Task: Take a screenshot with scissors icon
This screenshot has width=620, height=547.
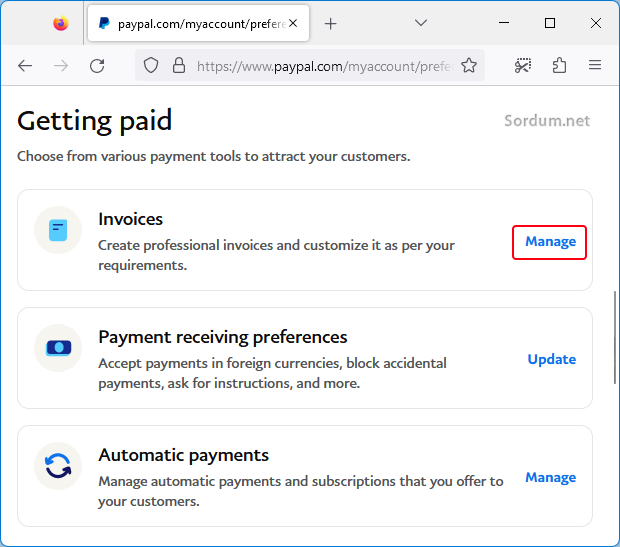Action: [x=523, y=66]
